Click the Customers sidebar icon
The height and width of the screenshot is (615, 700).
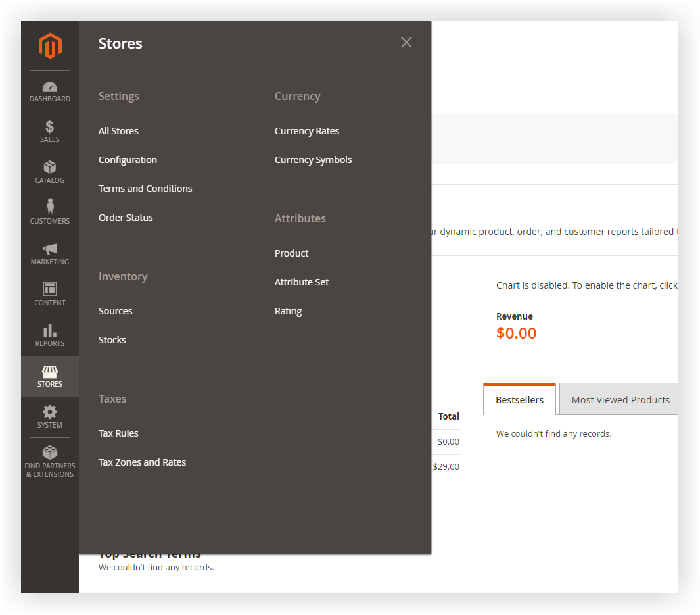[x=49, y=212]
